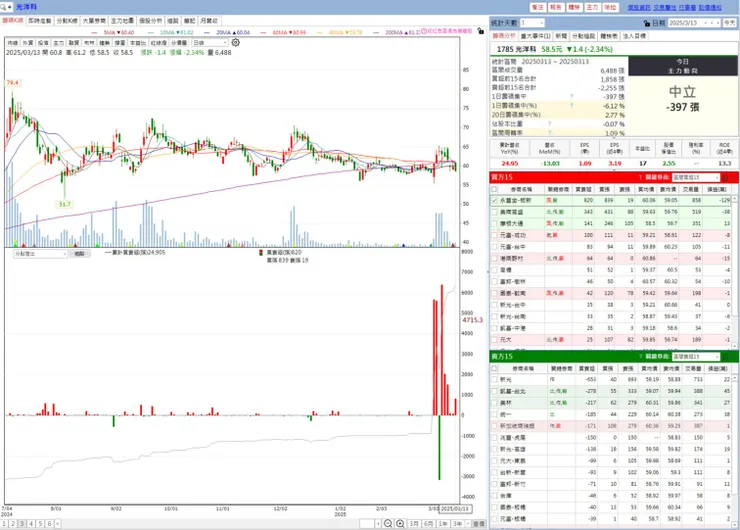This screenshot has width=740, height=530.
Task: Switch to 月營收 tab
Action: pos(209,21)
